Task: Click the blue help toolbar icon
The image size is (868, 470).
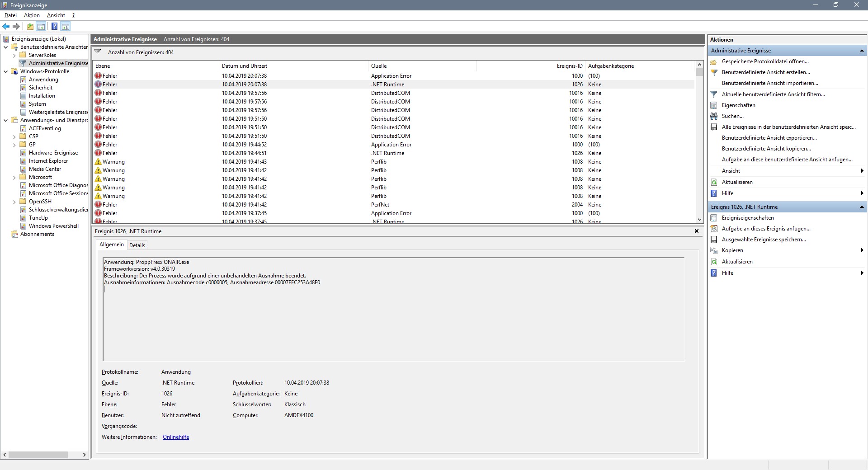Action: (54, 26)
